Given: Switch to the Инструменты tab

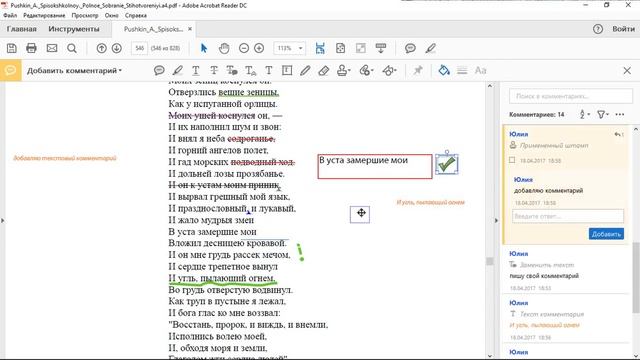Looking at the screenshot, I should (74, 29).
